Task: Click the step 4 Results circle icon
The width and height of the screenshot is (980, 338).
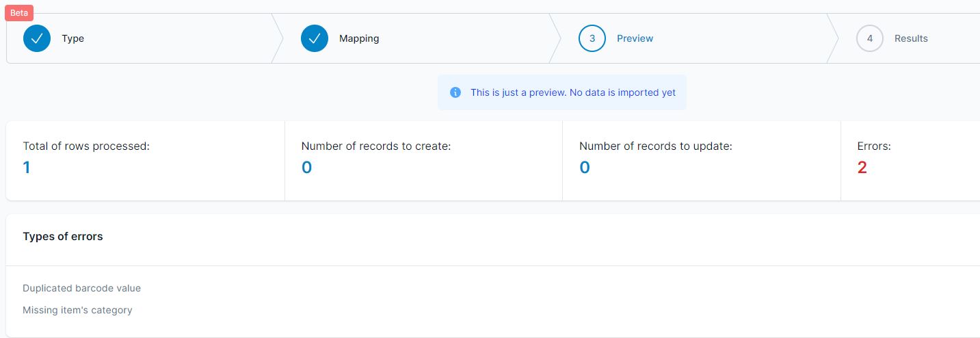Action: point(870,38)
